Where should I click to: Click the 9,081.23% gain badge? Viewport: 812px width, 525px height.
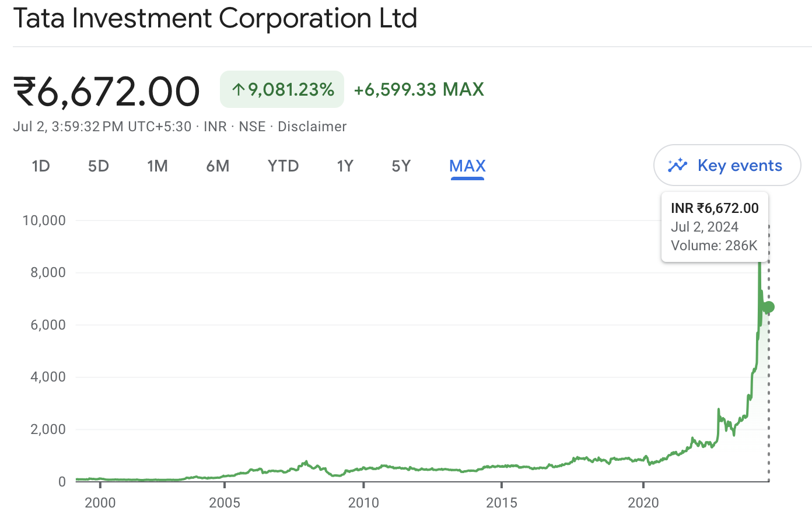[282, 89]
